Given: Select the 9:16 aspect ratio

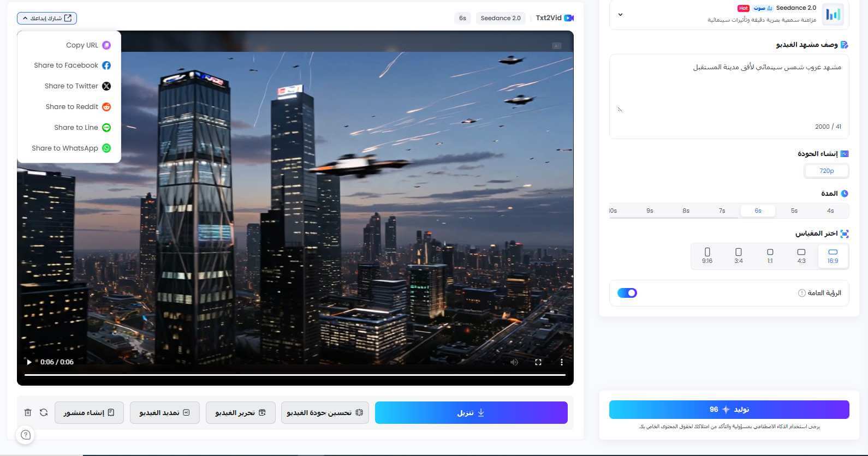Looking at the screenshot, I should click(x=707, y=256).
